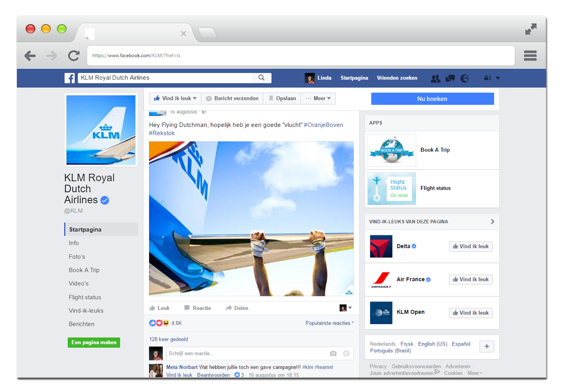Image resolution: width=564 pixels, height=392 pixels.
Task: Click Beantwoorden under Meta Norbart's comment
Action: click(x=213, y=375)
